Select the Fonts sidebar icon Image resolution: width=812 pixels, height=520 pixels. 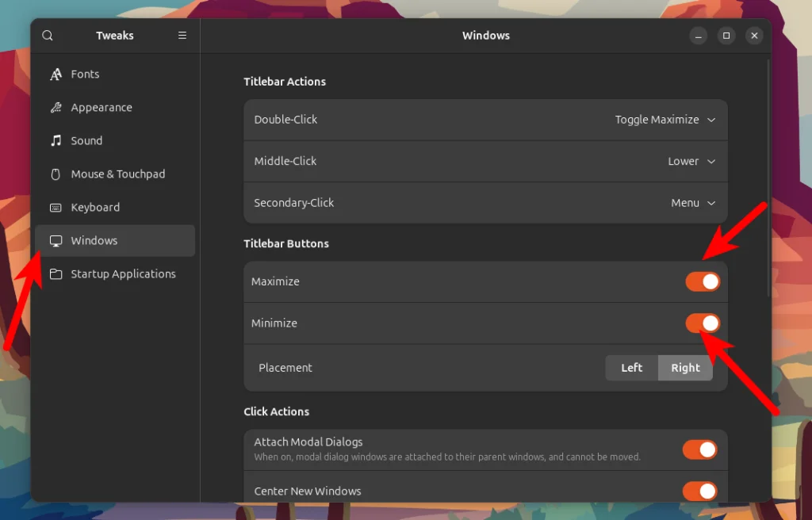(x=57, y=74)
